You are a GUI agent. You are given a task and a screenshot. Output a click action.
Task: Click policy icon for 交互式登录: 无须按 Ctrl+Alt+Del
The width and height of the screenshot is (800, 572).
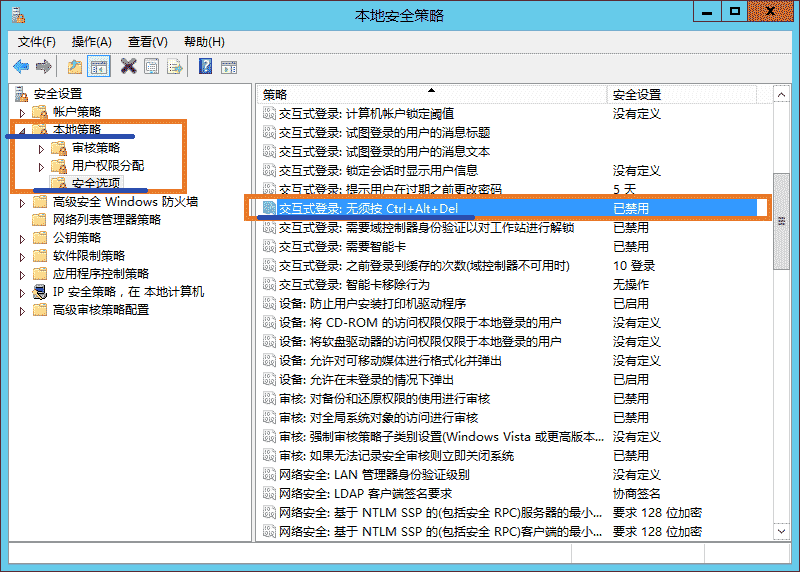pos(269,208)
